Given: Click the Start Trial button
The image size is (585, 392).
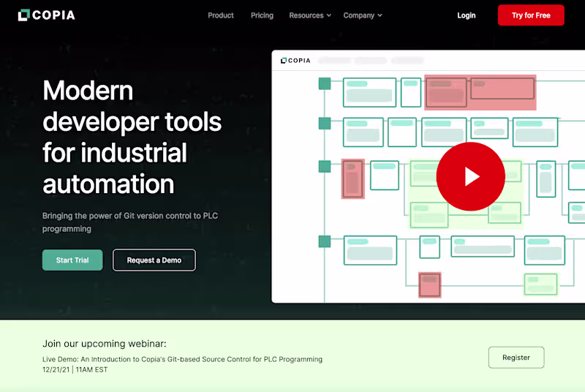Looking at the screenshot, I should point(72,260).
